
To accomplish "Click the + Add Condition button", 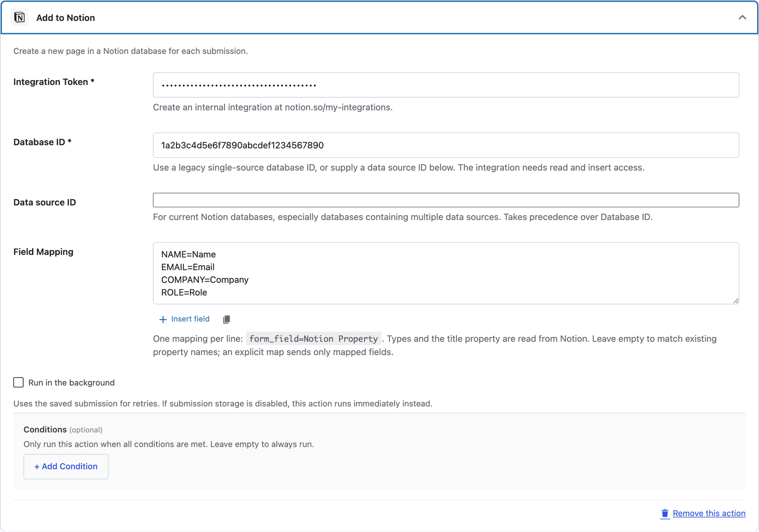I will point(66,467).
